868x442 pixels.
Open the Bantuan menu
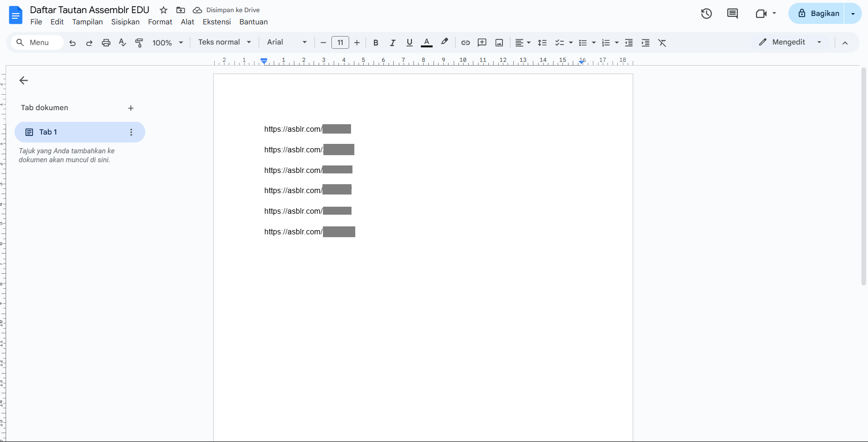point(254,22)
